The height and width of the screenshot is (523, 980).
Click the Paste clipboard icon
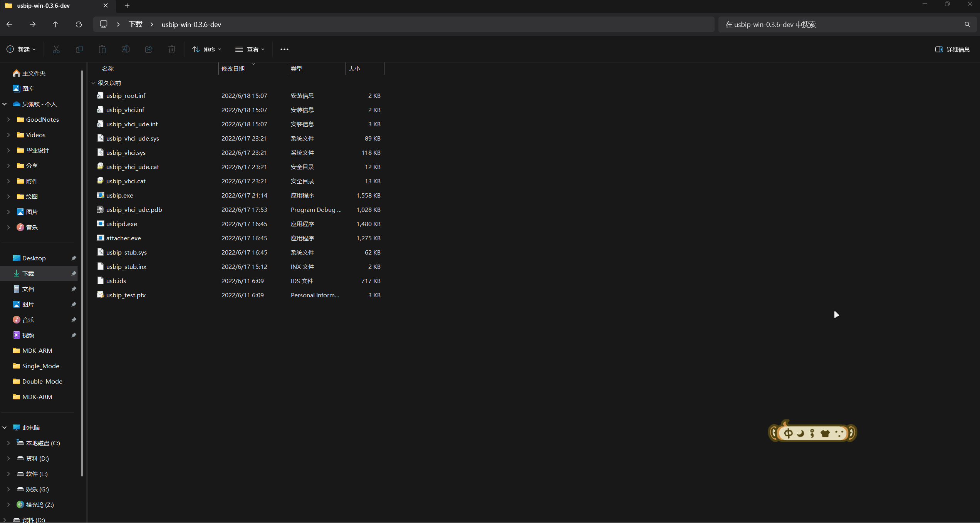tap(102, 49)
